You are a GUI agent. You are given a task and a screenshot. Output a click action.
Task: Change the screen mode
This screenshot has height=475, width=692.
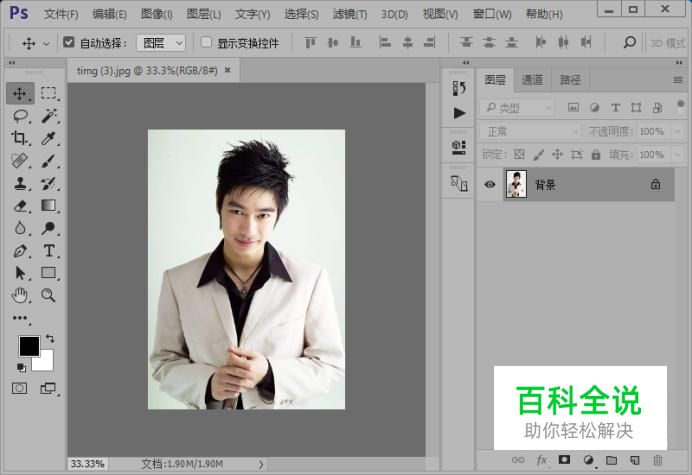click(x=48, y=388)
